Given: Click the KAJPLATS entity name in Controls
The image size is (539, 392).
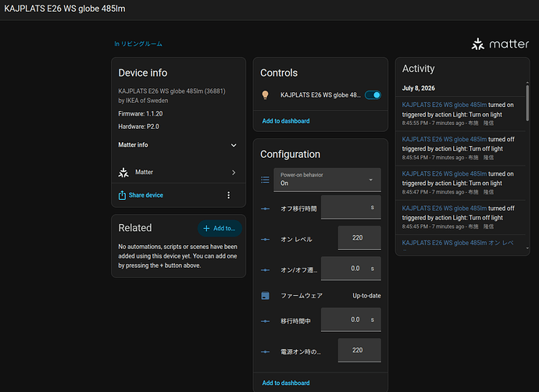Looking at the screenshot, I should [320, 94].
